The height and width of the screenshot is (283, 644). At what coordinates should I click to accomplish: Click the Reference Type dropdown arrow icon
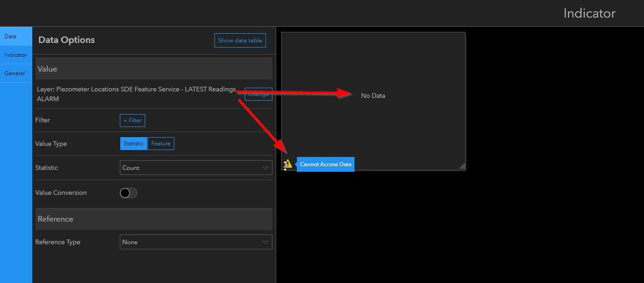[266, 241]
